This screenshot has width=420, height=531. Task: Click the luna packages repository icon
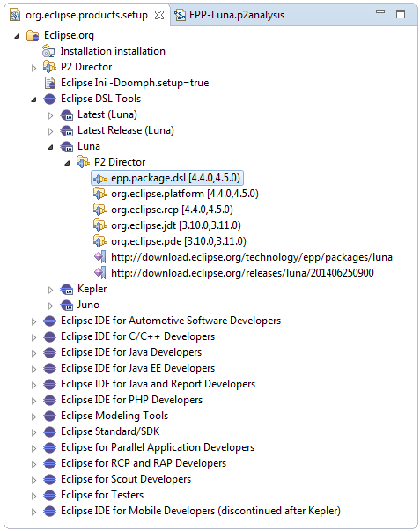99,257
